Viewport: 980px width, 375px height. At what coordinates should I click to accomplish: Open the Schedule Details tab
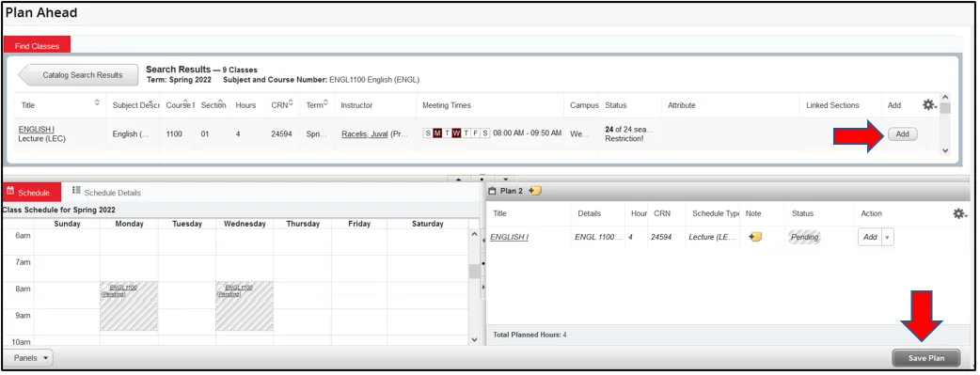[106, 193]
